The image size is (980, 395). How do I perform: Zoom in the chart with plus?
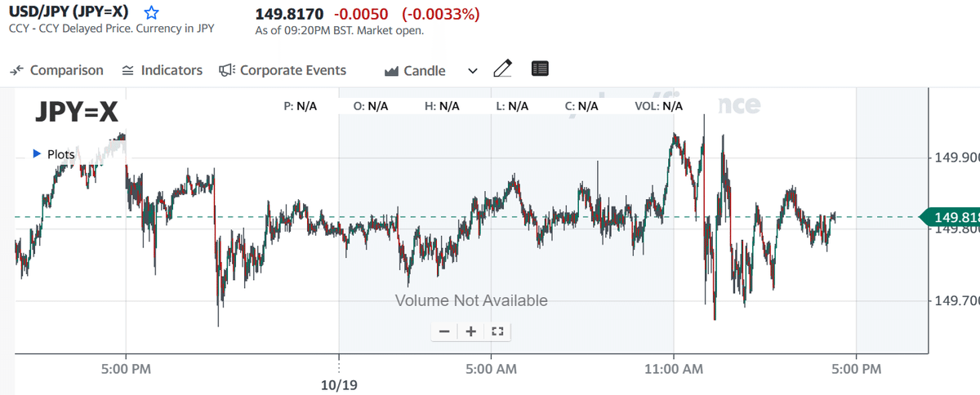click(471, 331)
